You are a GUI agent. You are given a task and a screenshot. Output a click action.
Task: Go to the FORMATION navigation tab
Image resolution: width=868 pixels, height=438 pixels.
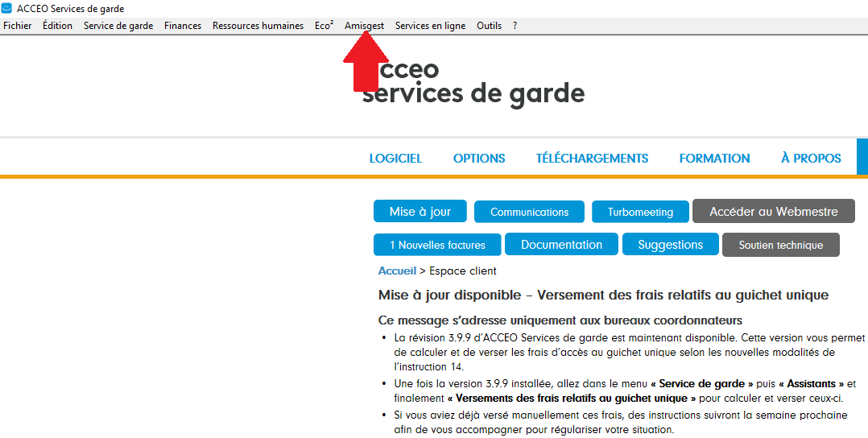point(714,159)
